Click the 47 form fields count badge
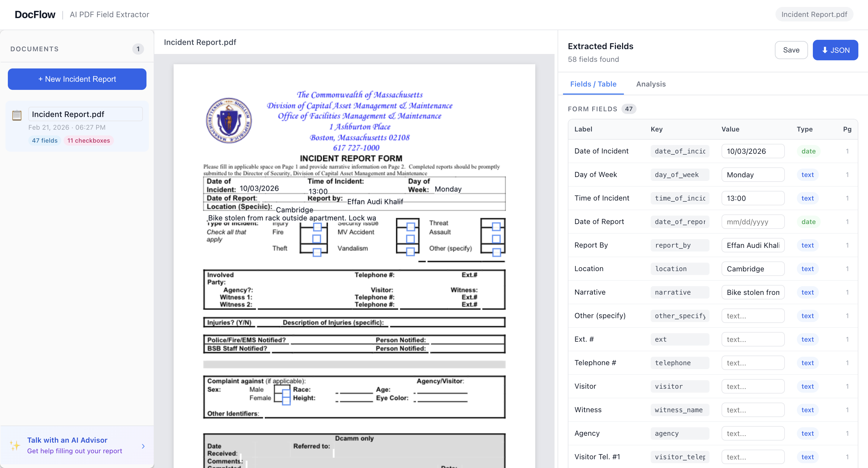 pos(628,109)
